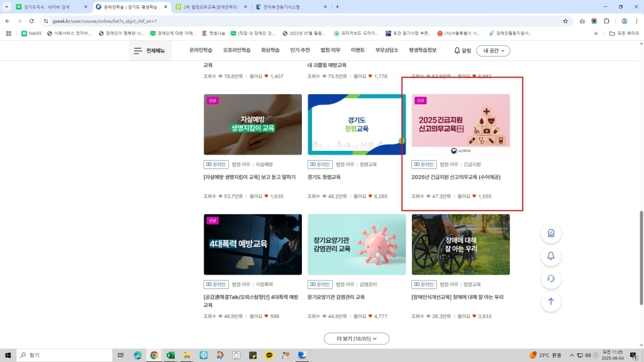Bookmark this page with the star icon
The image size is (644, 362).
565,21
